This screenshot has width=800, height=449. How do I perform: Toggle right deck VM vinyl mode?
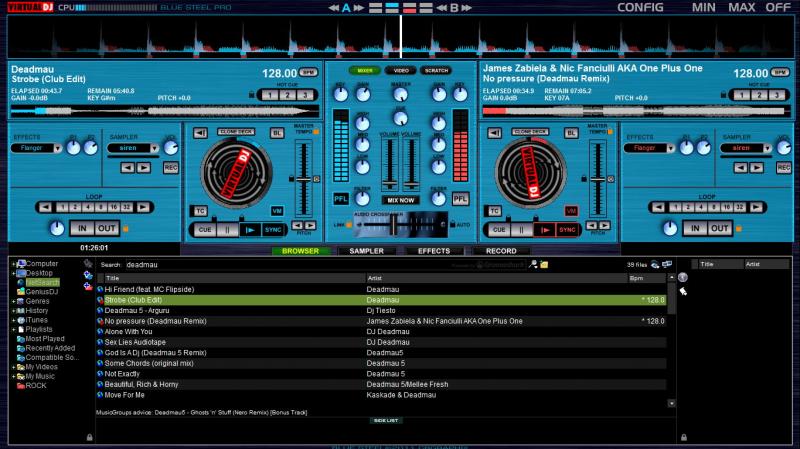[571, 211]
